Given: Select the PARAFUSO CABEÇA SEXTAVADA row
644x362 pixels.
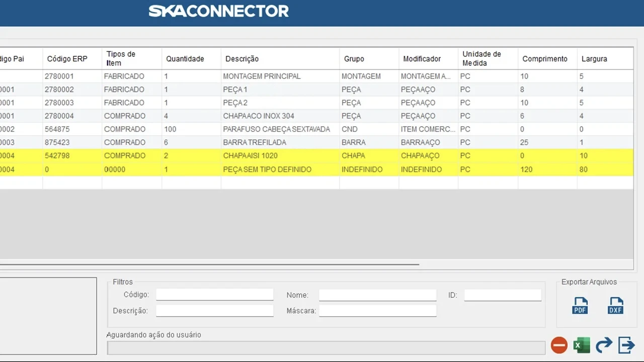Looking at the screenshot, I should pyautogui.click(x=276, y=129).
